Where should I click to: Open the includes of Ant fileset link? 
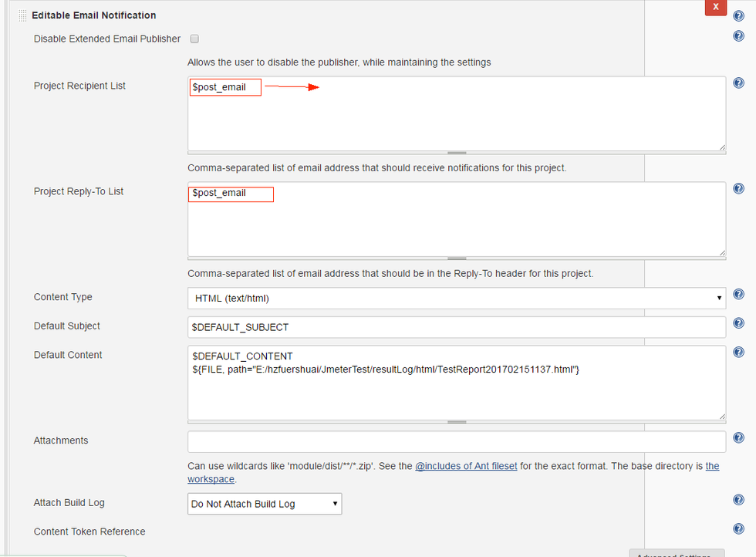466,466
